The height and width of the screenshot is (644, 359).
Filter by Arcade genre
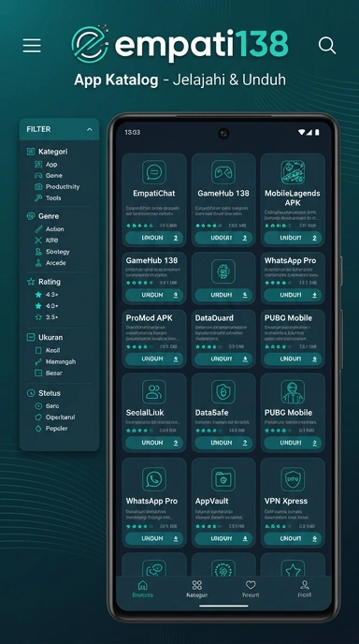(50, 262)
